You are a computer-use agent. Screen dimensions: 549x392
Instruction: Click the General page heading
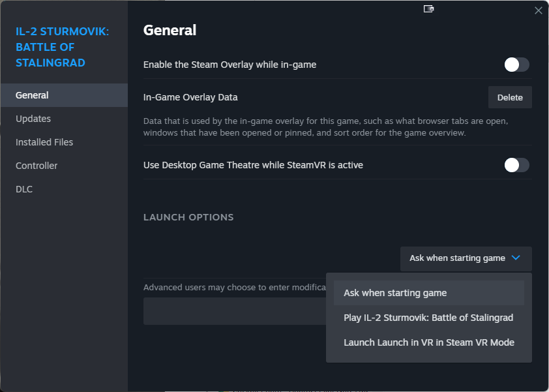pyautogui.click(x=170, y=30)
